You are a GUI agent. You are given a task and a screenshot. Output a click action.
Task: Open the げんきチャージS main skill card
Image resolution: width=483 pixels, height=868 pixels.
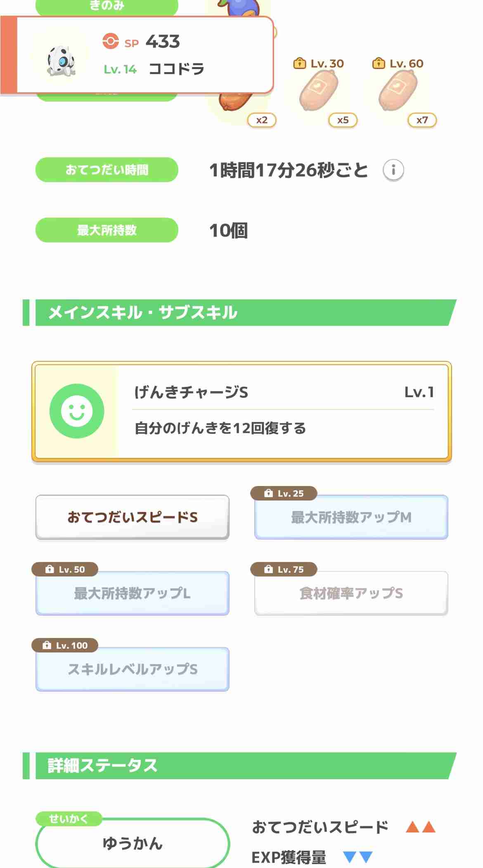241,412
